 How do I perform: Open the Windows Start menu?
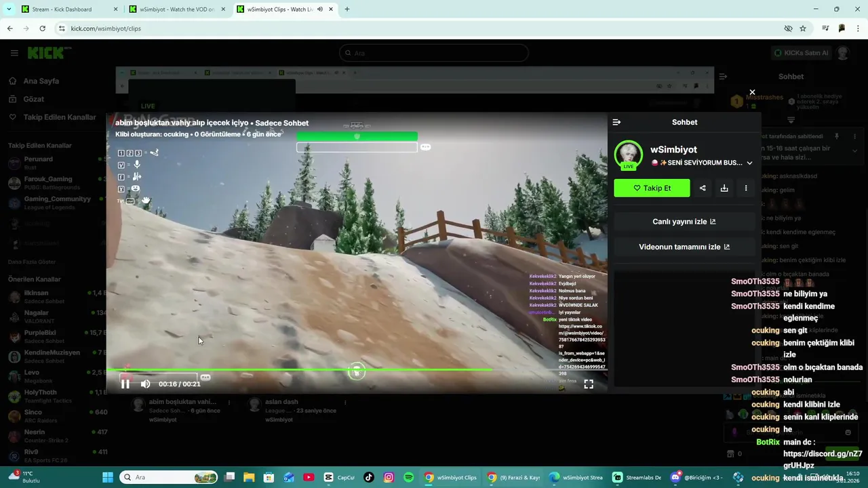[x=107, y=477]
